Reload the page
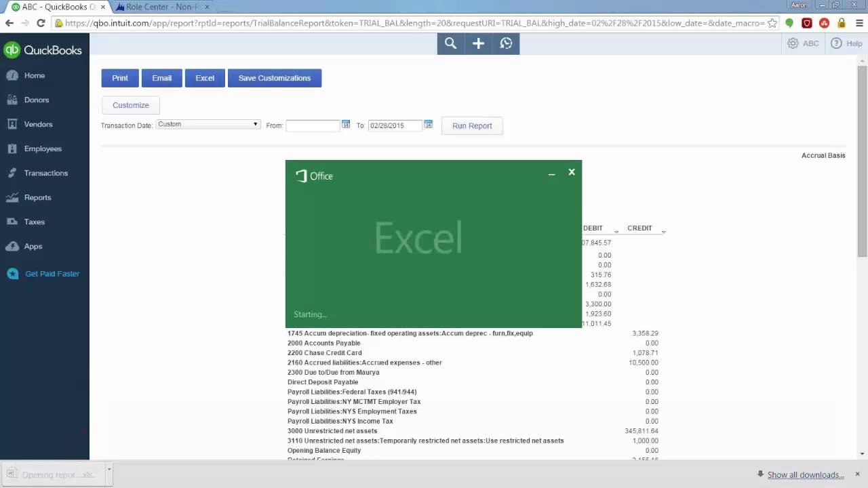Image resolution: width=868 pixels, height=488 pixels. 41,23
